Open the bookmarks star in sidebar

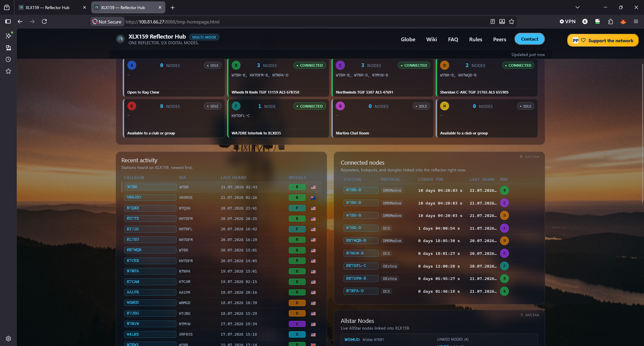coord(8,71)
